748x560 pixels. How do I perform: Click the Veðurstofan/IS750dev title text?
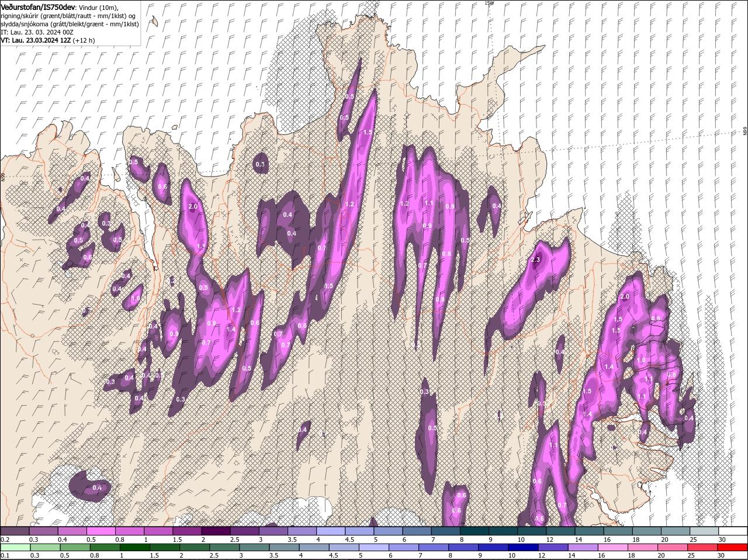(37, 6)
